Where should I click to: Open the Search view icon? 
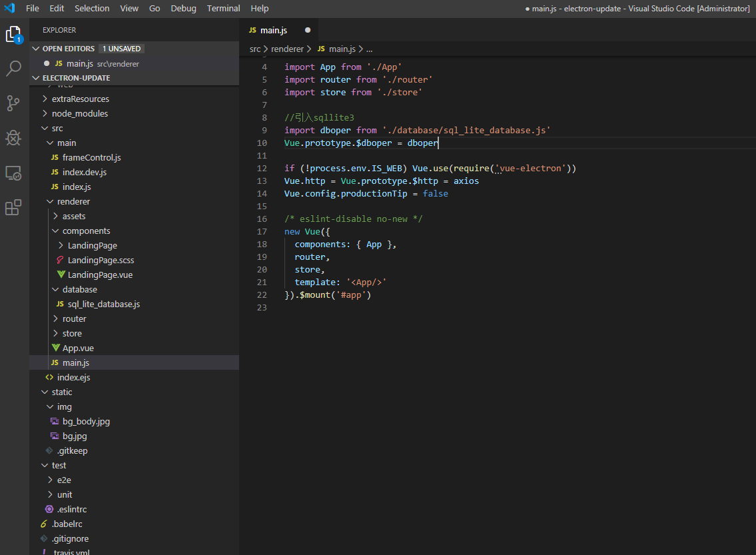click(x=13, y=69)
